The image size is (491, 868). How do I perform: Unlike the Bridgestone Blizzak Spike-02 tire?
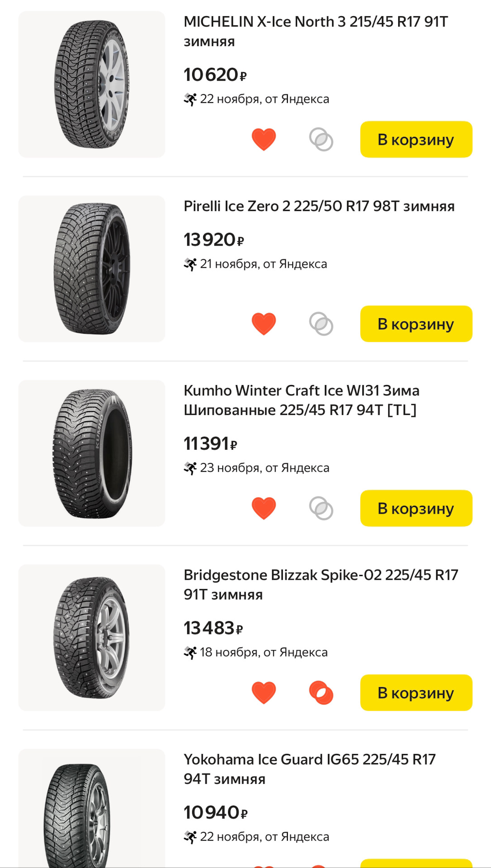[x=263, y=693]
